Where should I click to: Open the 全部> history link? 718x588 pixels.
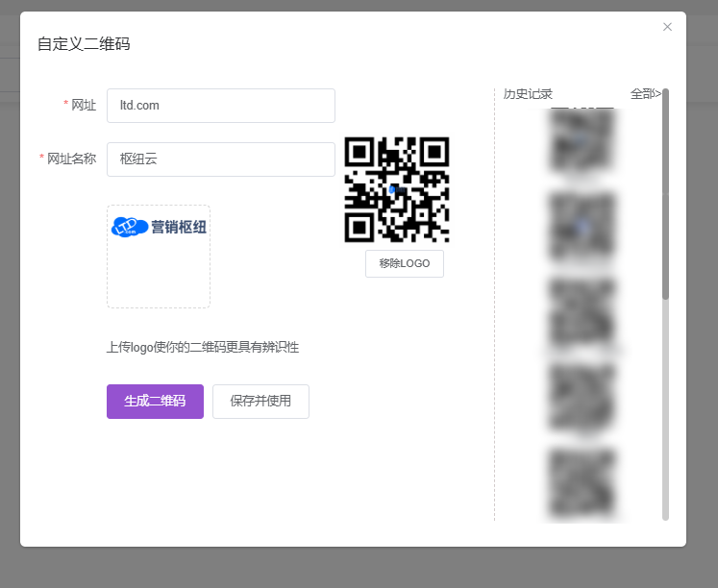coord(645,94)
